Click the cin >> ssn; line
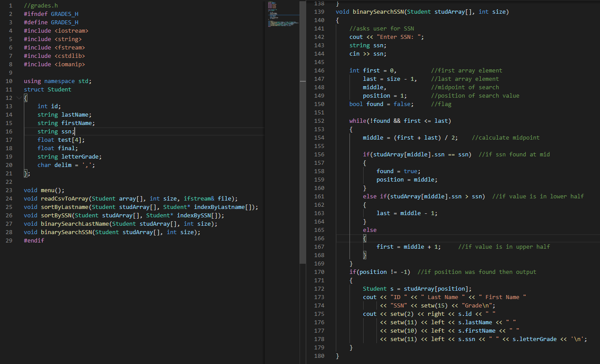This screenshot has width=600, height=364. pyautogui.click(x=368, y=53)
